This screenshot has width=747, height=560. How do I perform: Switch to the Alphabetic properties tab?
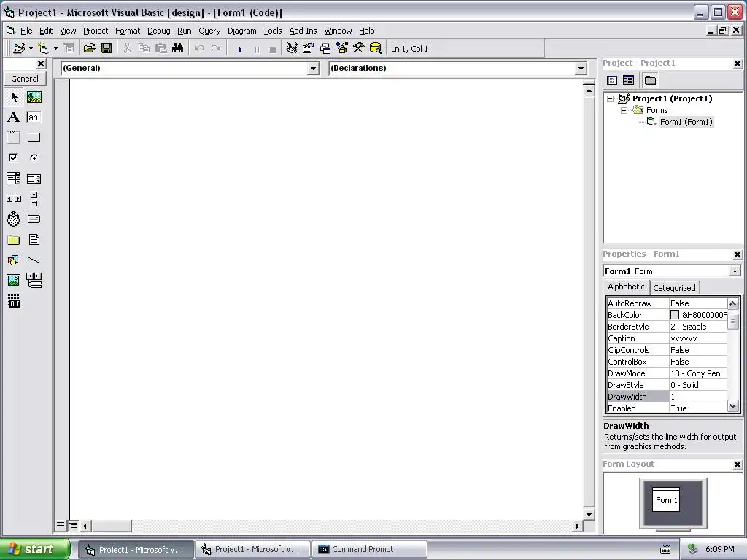[626, 287]
